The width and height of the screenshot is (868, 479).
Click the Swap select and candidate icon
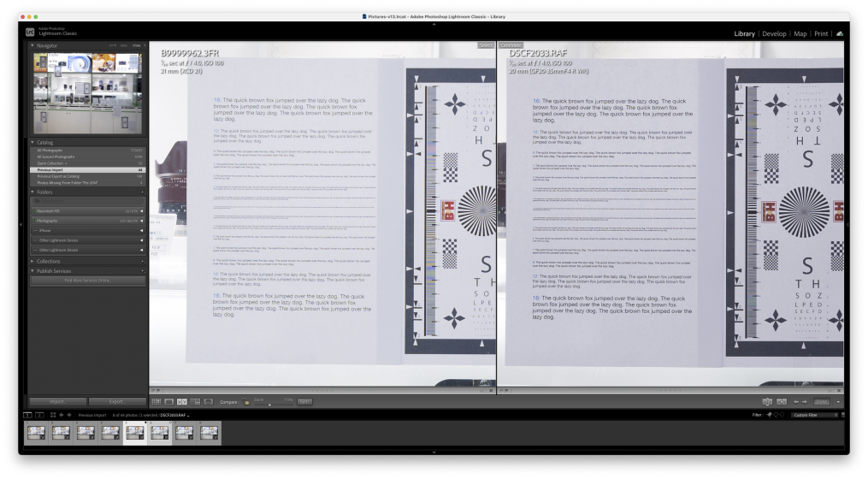(768, 401)
